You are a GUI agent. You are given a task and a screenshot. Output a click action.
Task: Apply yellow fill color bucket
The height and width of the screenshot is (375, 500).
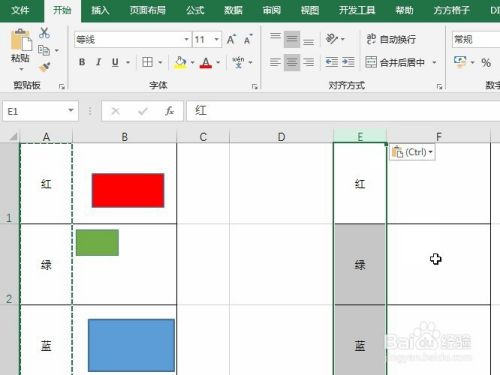(x=180, y=62)
